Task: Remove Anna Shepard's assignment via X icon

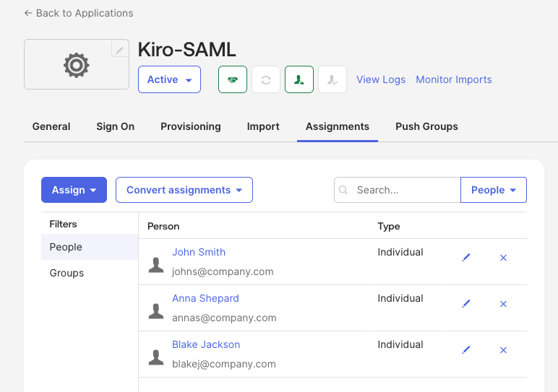Action: coord(504,304)
